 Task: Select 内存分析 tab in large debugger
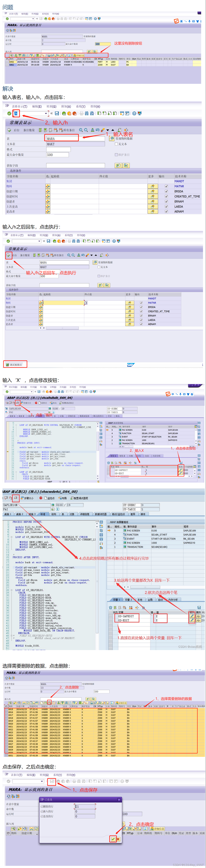click(x=173, y=600)
